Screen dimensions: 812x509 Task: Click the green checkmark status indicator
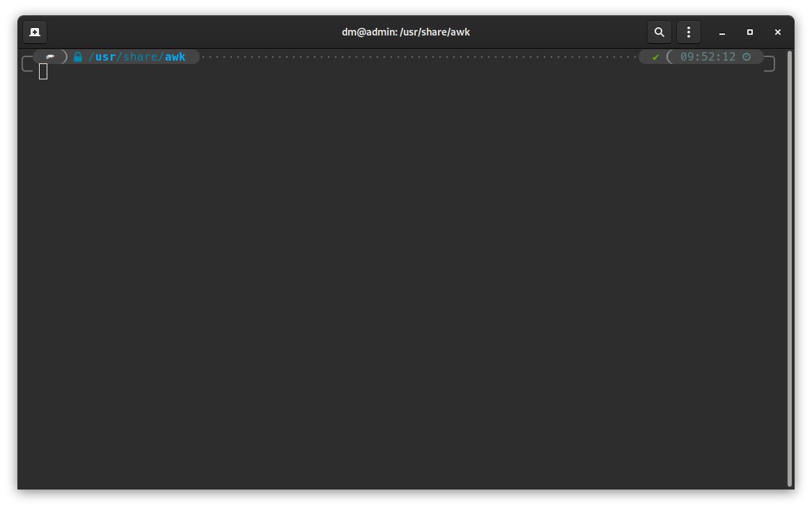tap(655, 58)
